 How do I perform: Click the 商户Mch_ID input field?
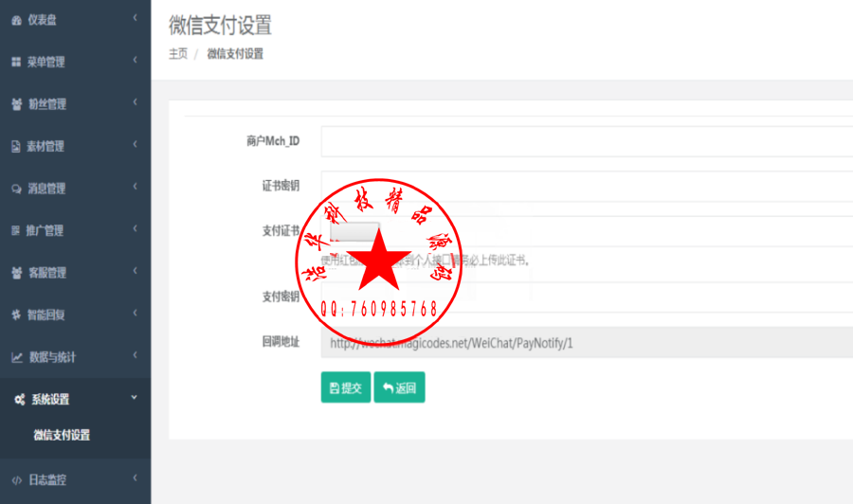point(587,141)
